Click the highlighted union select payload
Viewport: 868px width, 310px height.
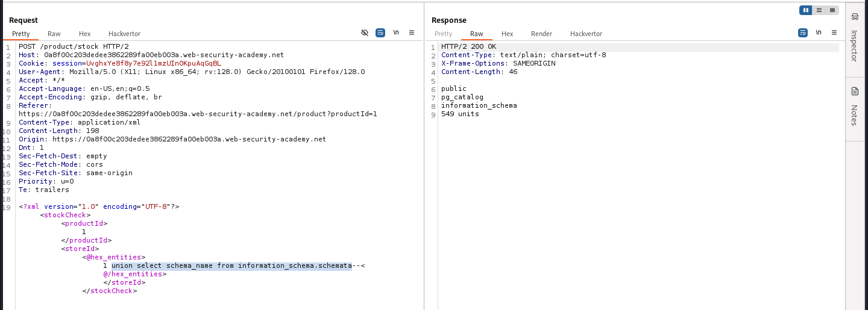click(x=231, y=265)
